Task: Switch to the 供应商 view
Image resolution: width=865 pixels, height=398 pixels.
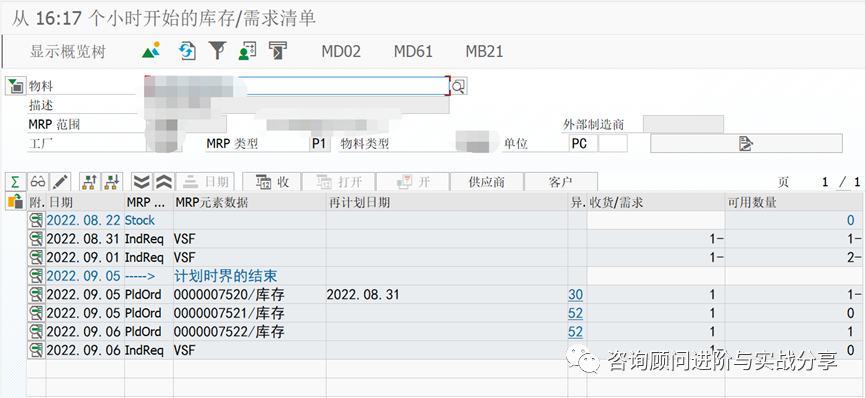Action: (487, 182)
